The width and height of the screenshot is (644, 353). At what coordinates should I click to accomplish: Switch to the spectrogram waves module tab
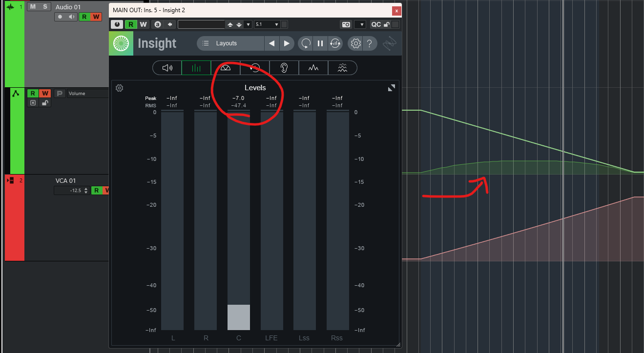tap(343, 68)
